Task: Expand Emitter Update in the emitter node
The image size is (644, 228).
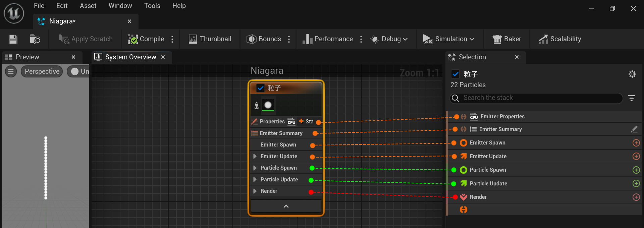Action: click(x=255, y=156)
